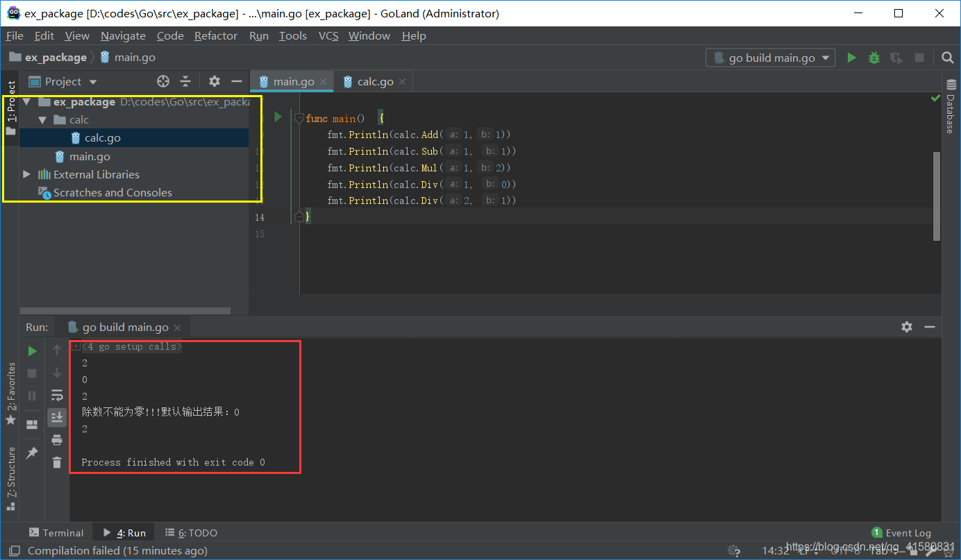
Task: Hide the Project tool window
Action: click(237, 82)
